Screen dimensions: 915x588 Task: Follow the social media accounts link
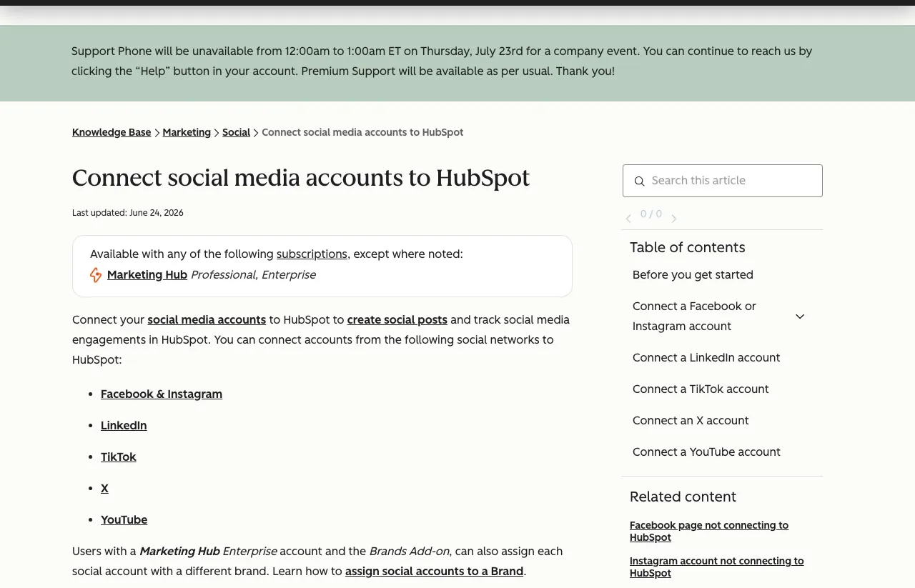click(207, 319)
